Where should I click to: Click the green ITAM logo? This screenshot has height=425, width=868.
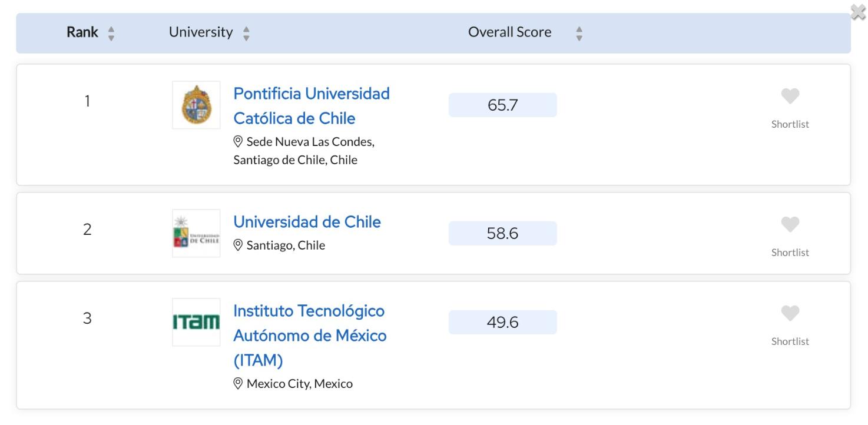tap(196, 321)
